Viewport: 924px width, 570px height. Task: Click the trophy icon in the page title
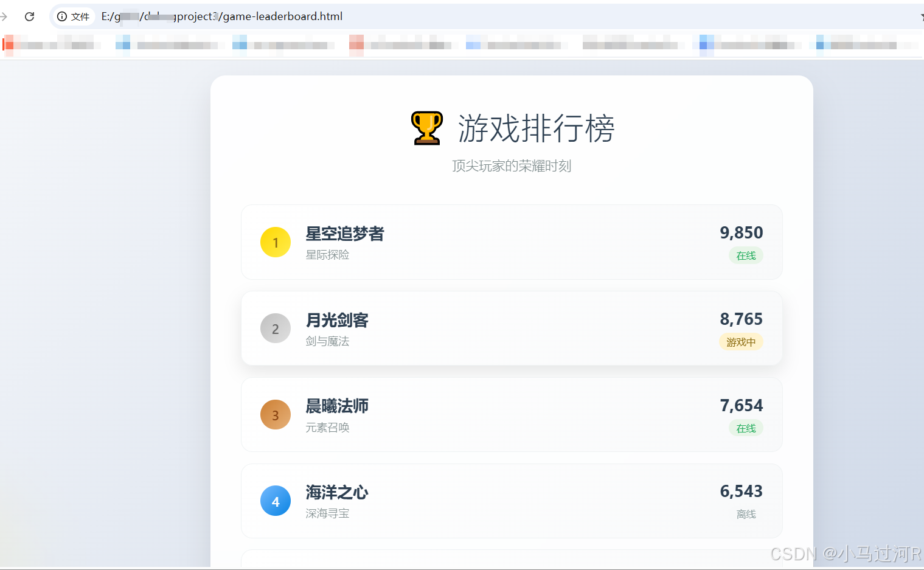point(426,127)
